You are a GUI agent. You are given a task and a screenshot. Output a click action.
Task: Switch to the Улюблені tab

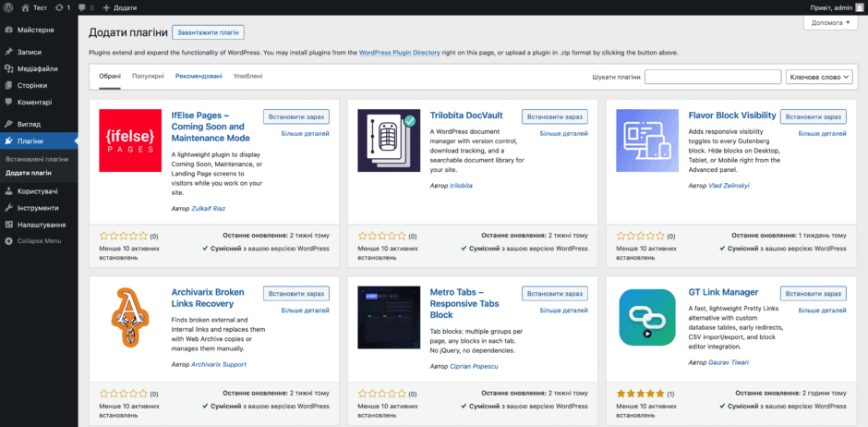[248, 76]
